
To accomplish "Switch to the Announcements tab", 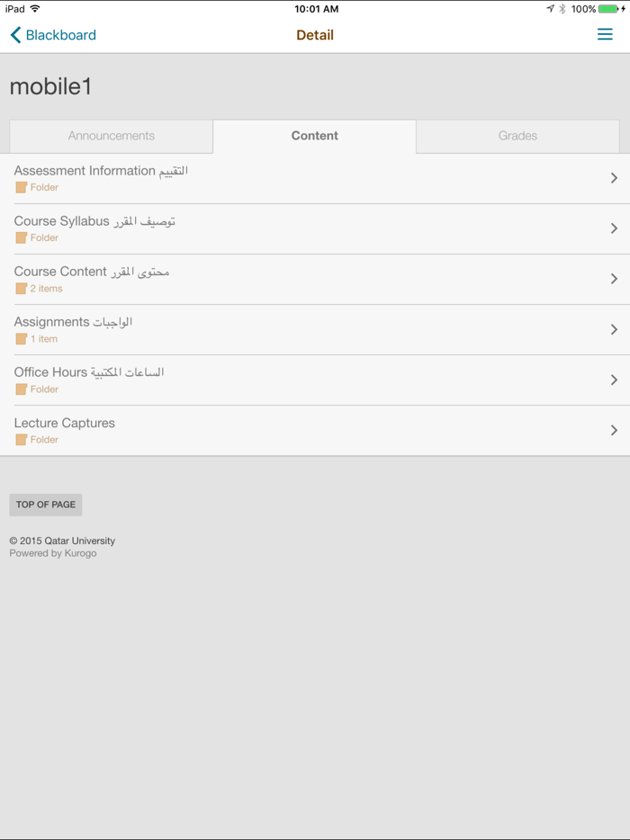I will click(x=111, y=136).
